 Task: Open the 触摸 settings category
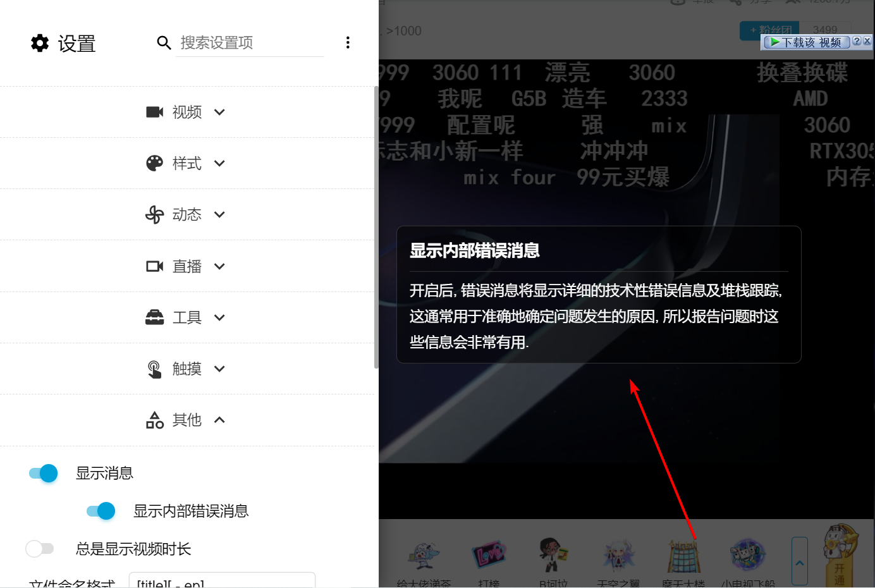187,369
